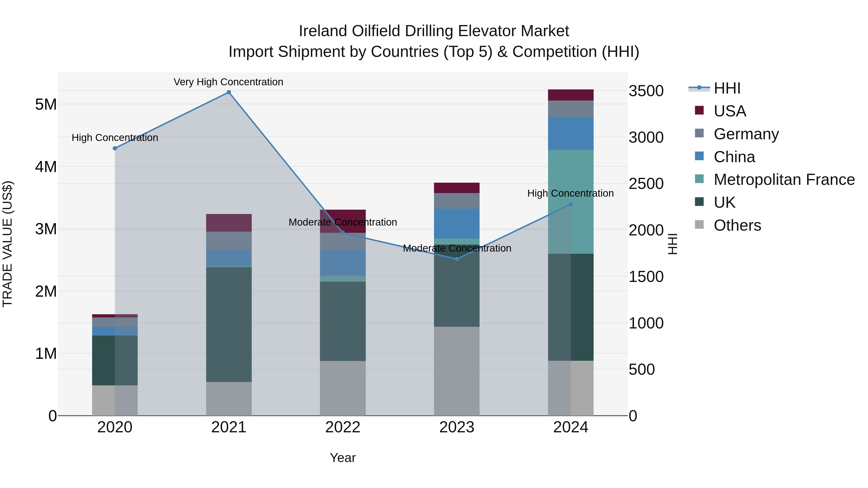The width and height of the screenshot is (868, 488).
Task: Click the HHI peak marker for 2021
Action: (229, 92)
